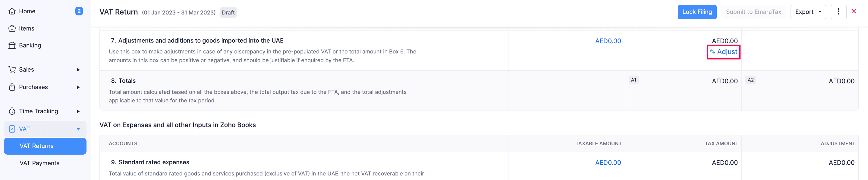The image size is (868, 180).
Task: Click the Banking building icon
Action: point(12,45)
